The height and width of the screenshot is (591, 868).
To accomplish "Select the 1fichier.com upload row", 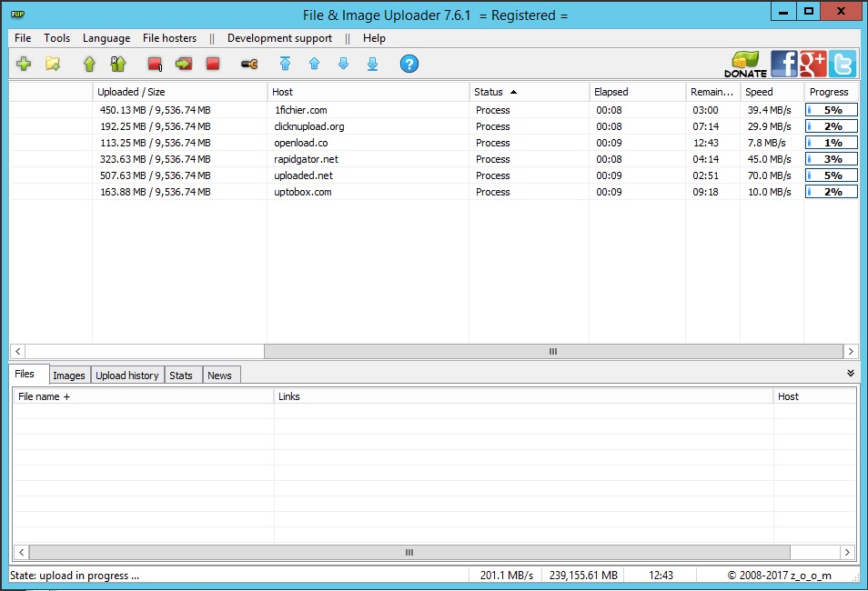I will pyautogui.click(x=434, y=110).
